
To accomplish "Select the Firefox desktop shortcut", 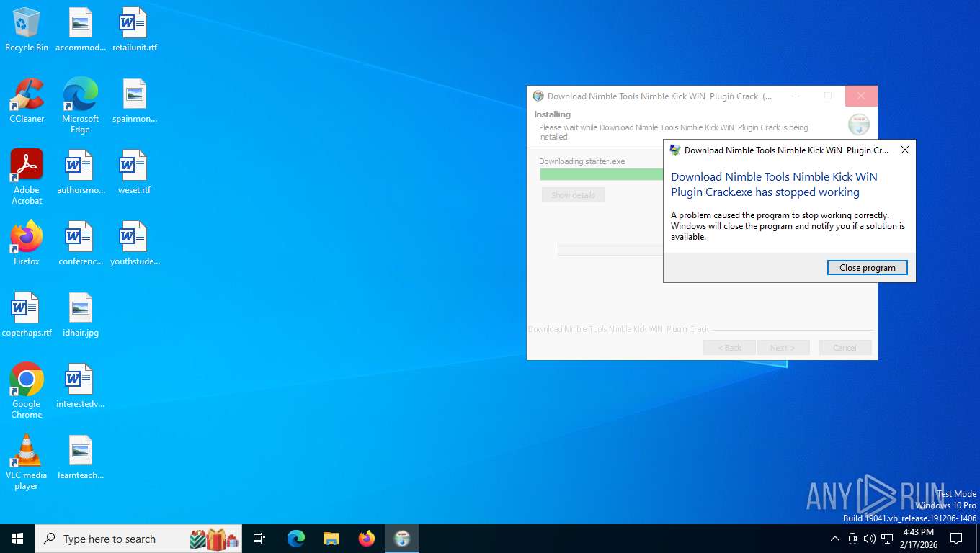I will pos(27,244).
